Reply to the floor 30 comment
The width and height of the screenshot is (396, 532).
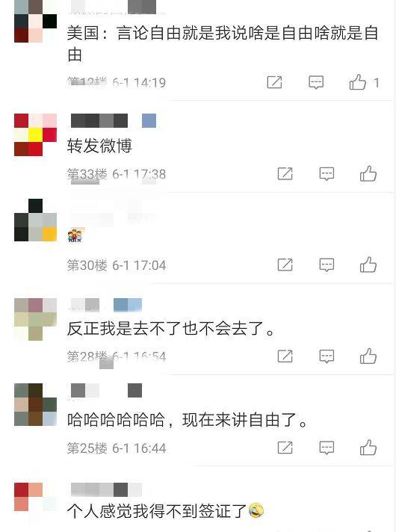(x=327, y=265)
